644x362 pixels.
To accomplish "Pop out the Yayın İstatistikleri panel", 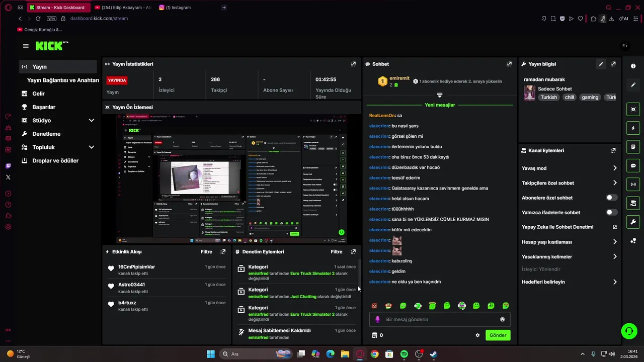I will pos(353,64).
